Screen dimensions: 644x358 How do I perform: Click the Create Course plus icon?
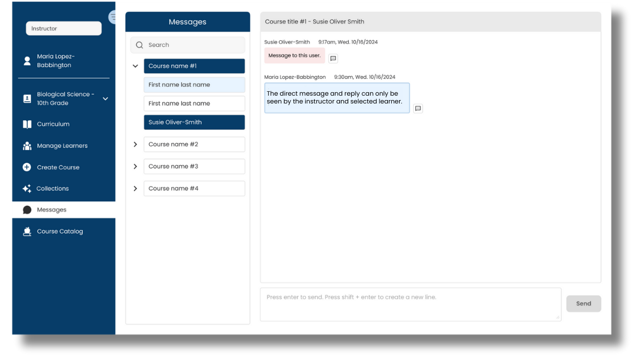click(x=27, y=167)
